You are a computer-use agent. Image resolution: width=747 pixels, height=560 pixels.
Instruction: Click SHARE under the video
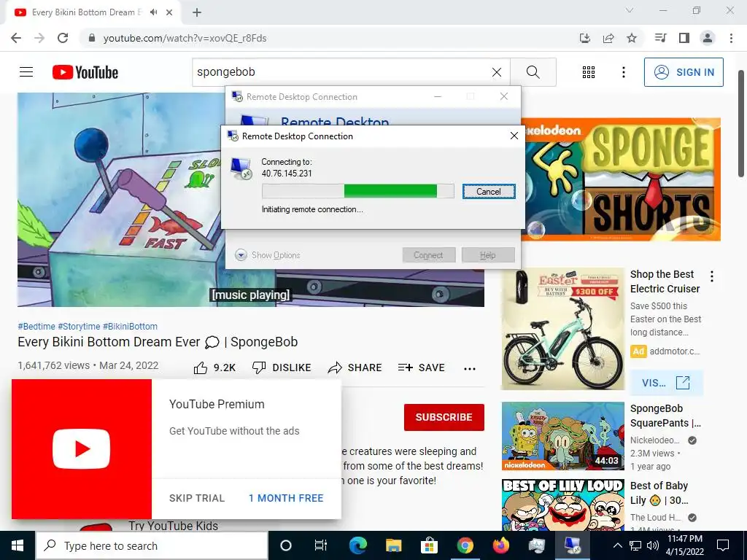click(355, 367)
